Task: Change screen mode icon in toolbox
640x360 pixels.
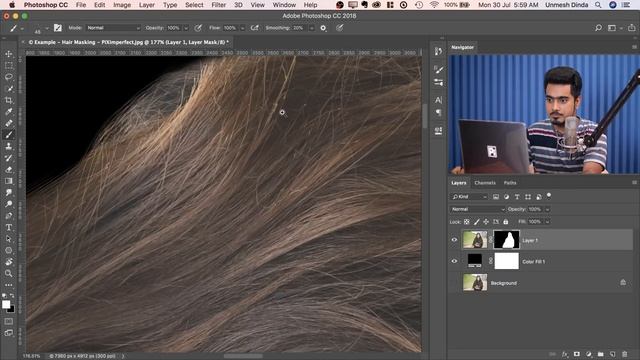Action: 9,333
